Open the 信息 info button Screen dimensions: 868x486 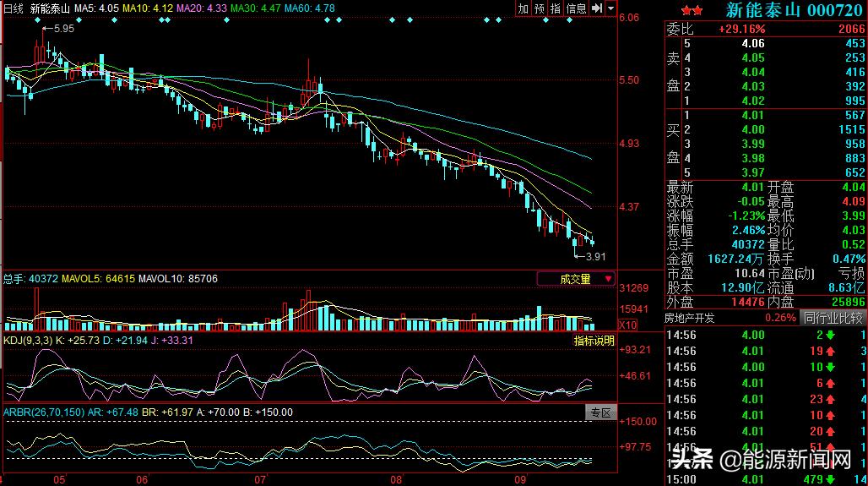pos(576,8)
